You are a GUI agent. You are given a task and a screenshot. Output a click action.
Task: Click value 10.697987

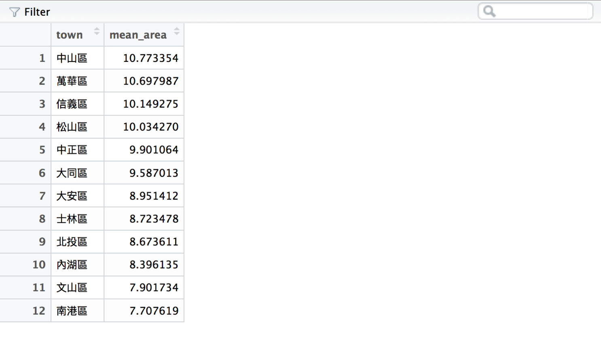[151, 81]
